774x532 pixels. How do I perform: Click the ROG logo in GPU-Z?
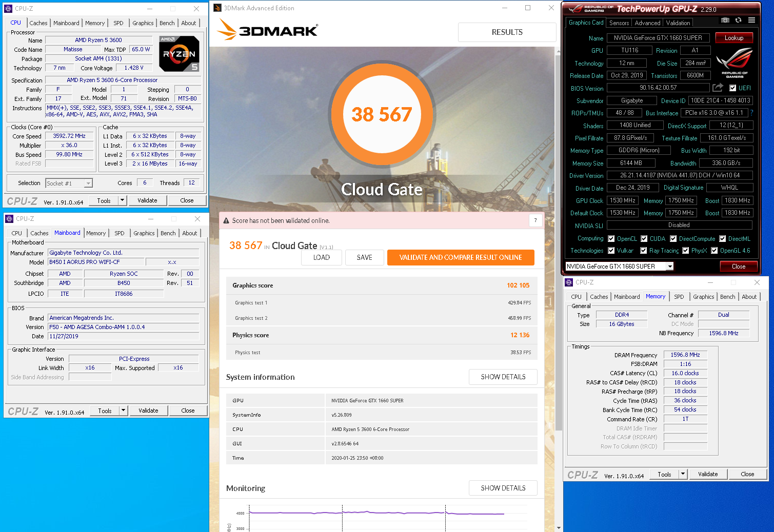(735, 62)
